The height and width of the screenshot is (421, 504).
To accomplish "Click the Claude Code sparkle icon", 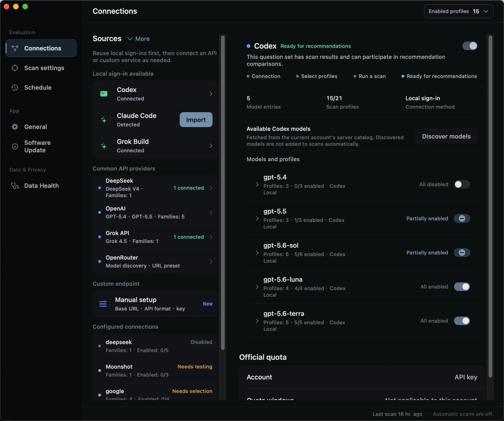I will click(104, 120).
